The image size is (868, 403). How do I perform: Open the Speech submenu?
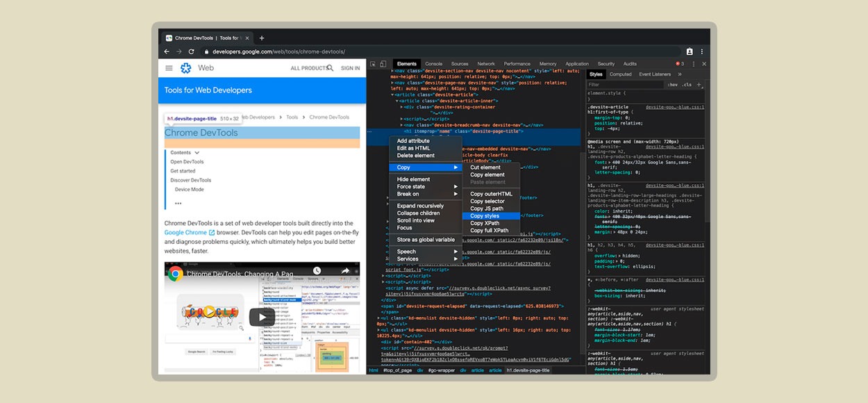[427, 252]
